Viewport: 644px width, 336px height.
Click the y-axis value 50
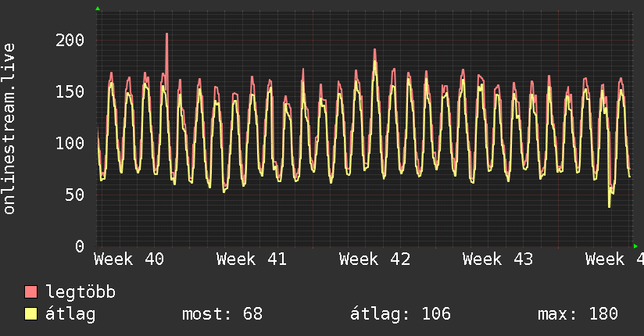coord(75,195)
